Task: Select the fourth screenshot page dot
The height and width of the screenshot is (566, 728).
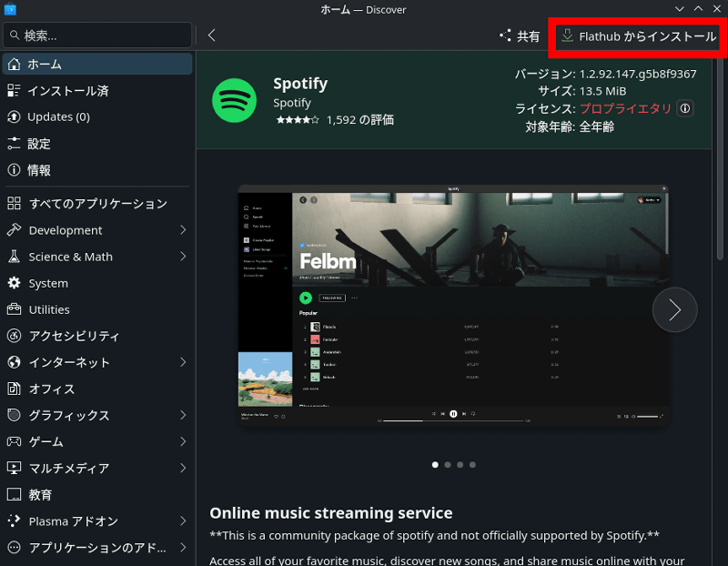Action: tap(472, 464)
